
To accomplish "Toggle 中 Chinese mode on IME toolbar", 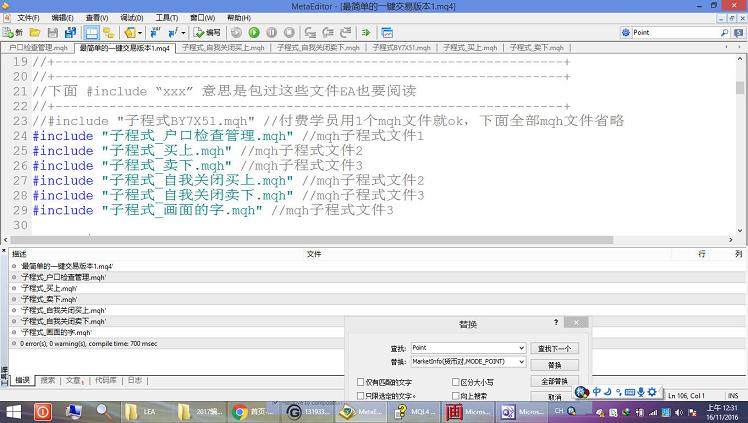I will tap(596, 392).
